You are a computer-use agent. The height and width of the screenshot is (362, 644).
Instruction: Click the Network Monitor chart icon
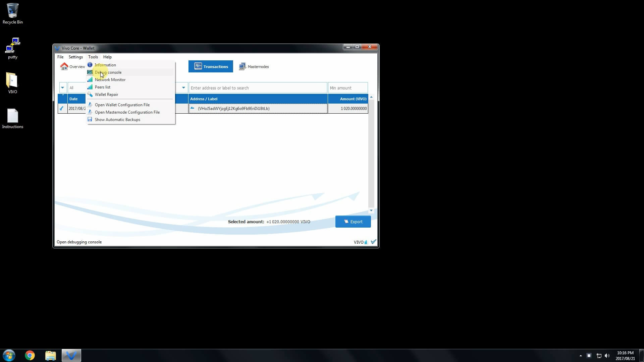pyautogui.click(x=90, y=80)
